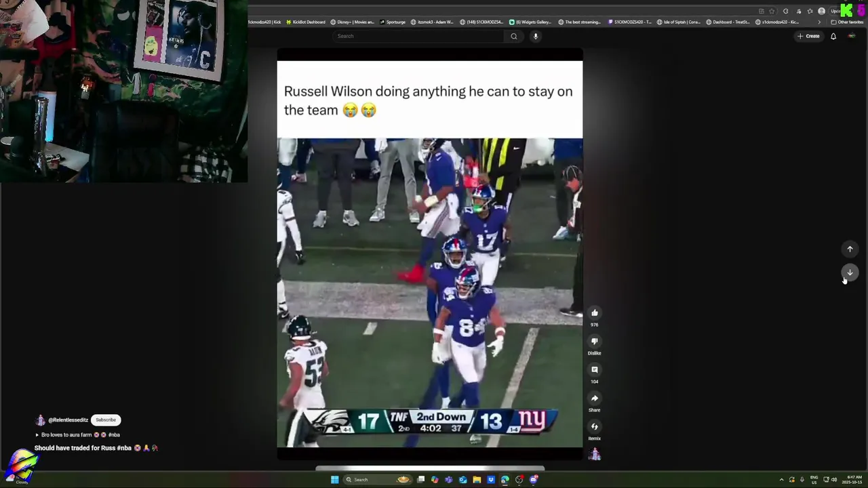Screen dimensions: 868x488
Task: Open the Dashboard - TreatSt bookmark
Action: (728, 22)
